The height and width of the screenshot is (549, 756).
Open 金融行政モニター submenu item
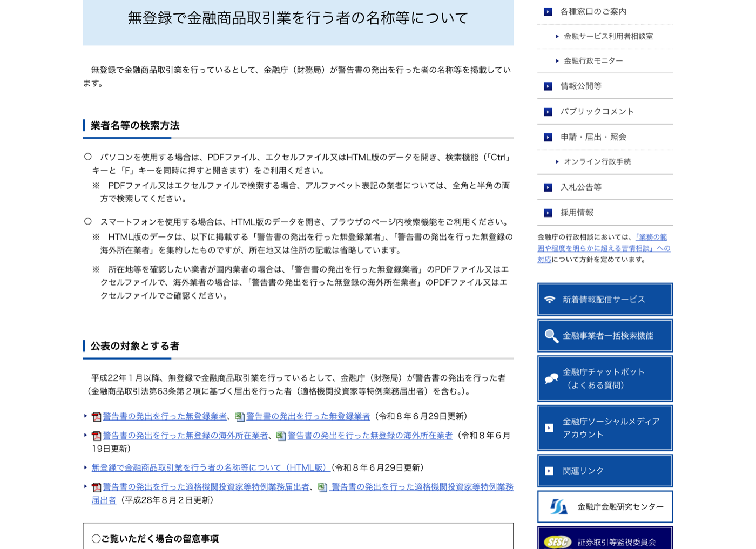click(x=593, y=61)
